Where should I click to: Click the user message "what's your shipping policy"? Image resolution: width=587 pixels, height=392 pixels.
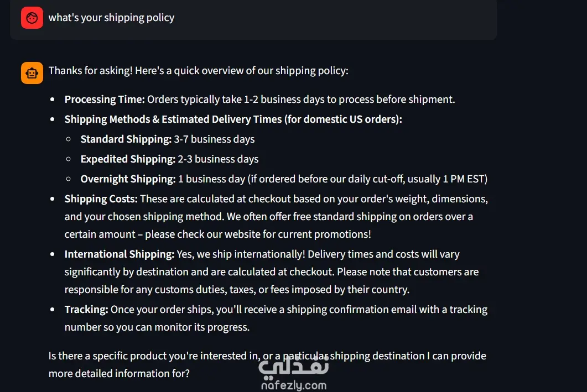(111, 18)
